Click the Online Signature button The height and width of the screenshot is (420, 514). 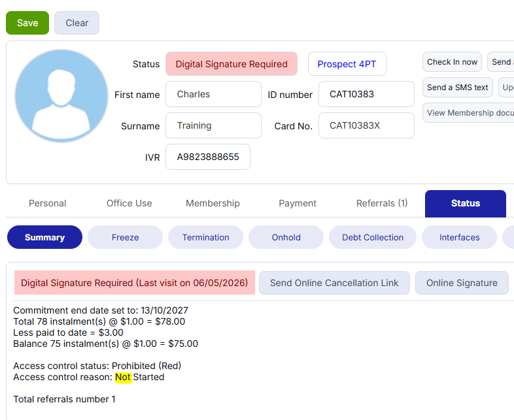click(462, 283)
